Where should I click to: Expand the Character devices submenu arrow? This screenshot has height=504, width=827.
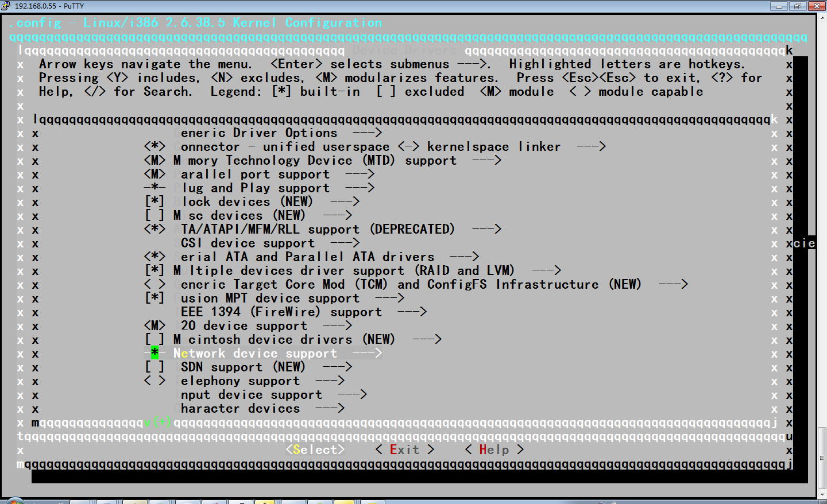[x=330, y=409]
